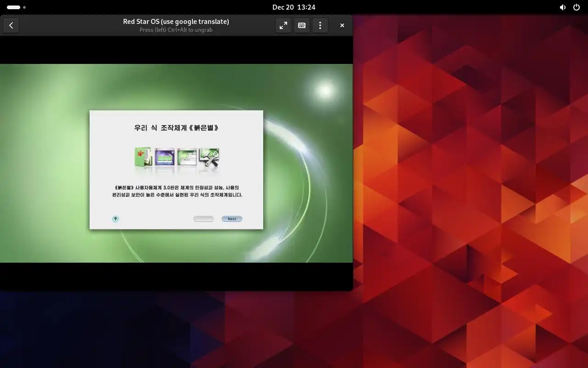The width and height of the screenshot is (588, 368).
Task: Close the Red Star OS virtual machine window
Action: pyautogui.click(x=342, y=26)
